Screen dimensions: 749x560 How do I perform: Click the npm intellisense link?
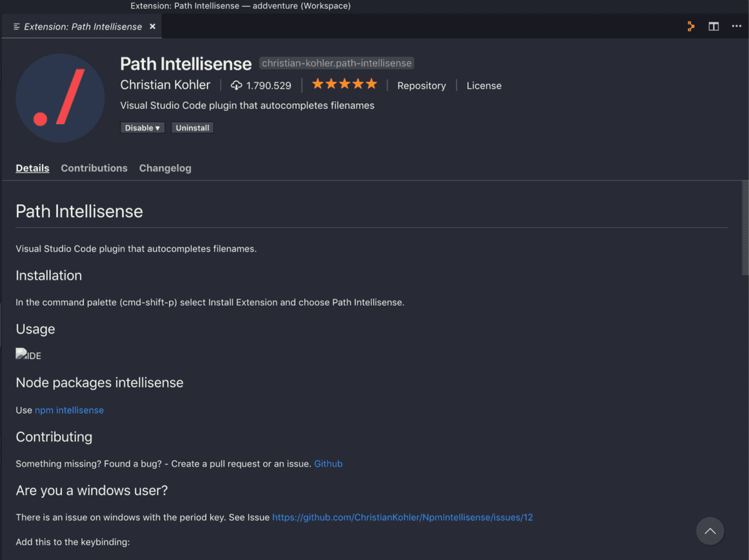69,410
